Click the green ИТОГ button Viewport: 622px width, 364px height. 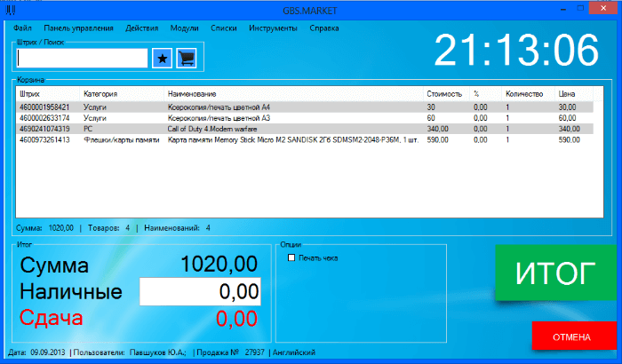pyautogui.click(x=555, y=273)
